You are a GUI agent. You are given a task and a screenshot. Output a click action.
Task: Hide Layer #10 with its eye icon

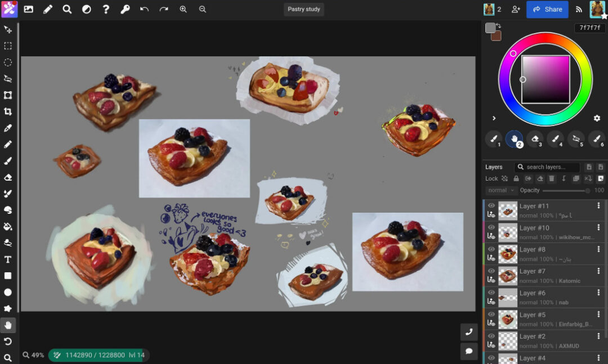[x=491, y=227]
